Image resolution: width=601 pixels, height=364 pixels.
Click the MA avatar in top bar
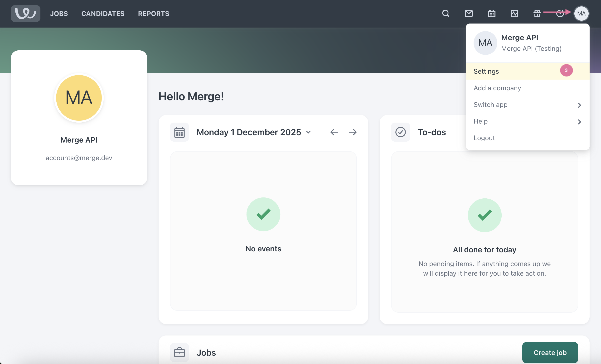[582, 13]
